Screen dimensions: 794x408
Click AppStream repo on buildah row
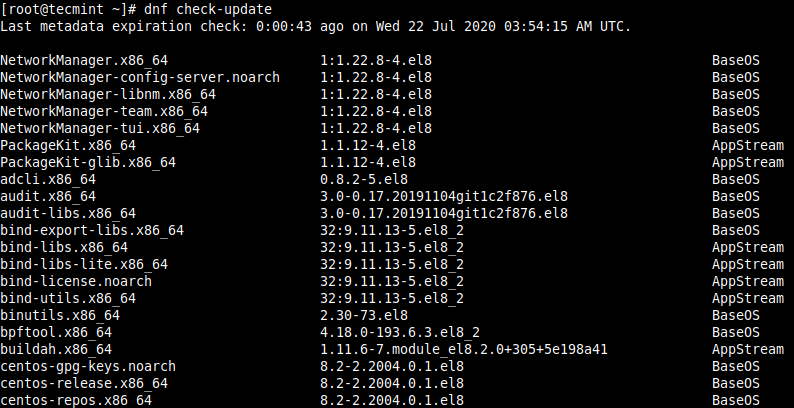click(x=748, y=350)
